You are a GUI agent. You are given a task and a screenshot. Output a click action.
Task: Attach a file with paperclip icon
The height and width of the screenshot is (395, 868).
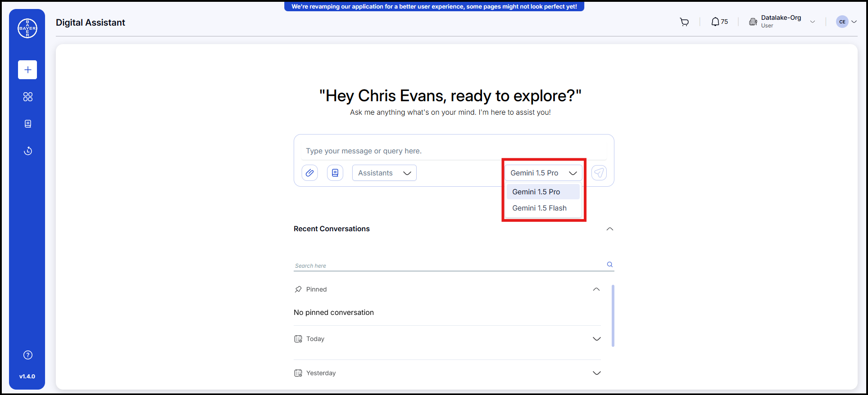coord(309,173)
